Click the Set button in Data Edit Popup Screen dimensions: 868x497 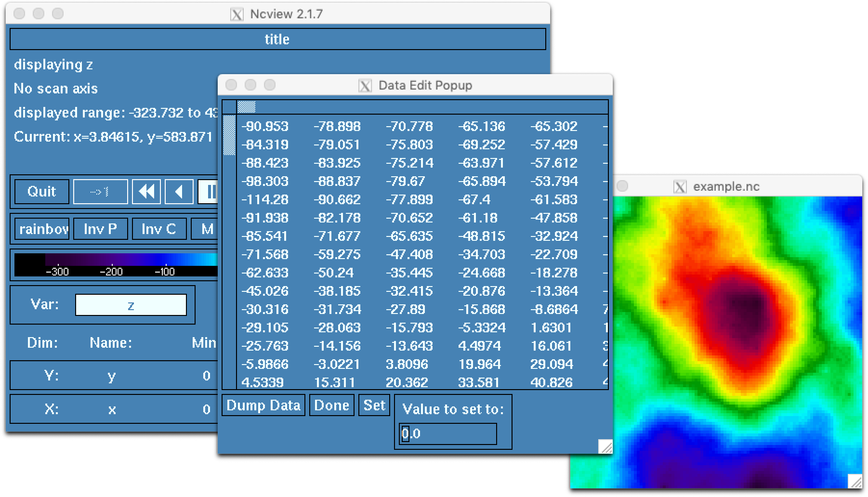(x=374, y=405)
